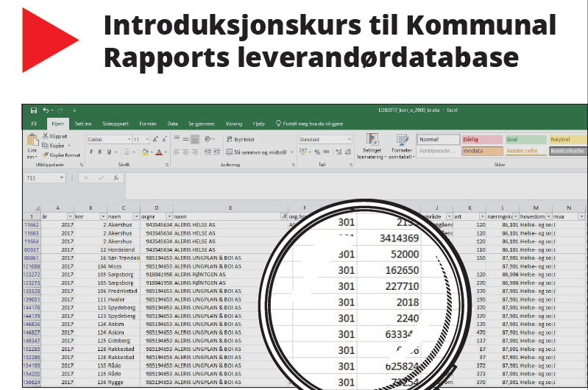The width and height of the screenshot is (588, 390).
Task: Open the Quick Access Toolbar customize arrow
Action: coord(74,110)
